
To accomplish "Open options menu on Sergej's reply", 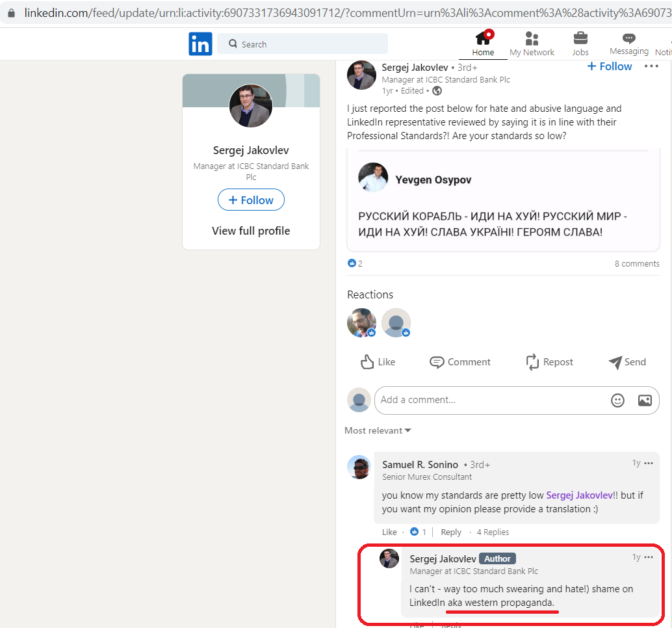I will [649, 557].
